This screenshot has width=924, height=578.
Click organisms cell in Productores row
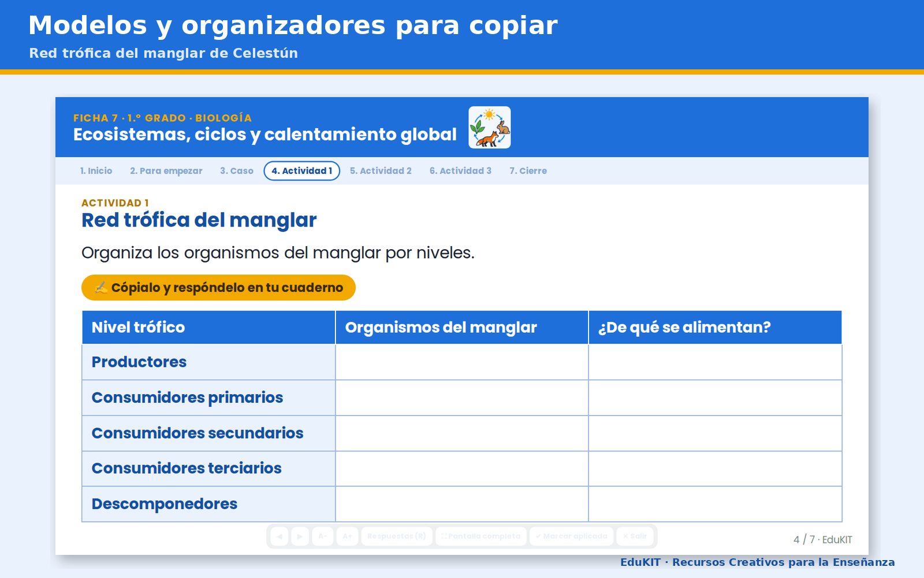click(462, 362)
